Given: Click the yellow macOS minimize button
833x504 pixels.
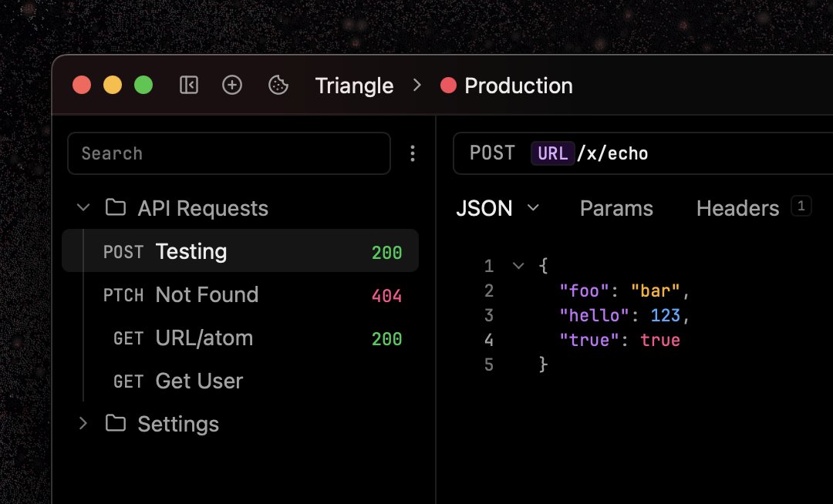Looking at the screenshot, I should (113, 85).
